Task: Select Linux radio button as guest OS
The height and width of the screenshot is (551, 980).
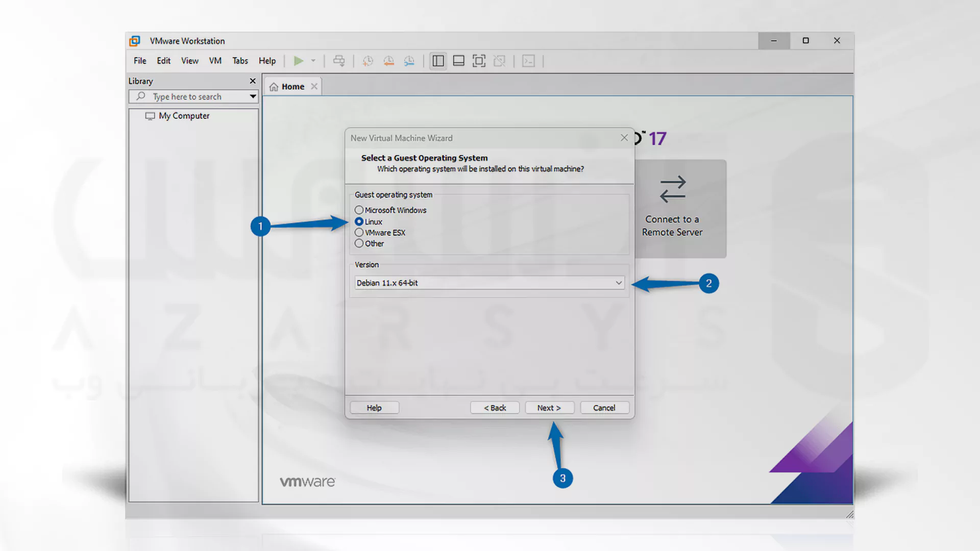Action: (x=359, y=221)
